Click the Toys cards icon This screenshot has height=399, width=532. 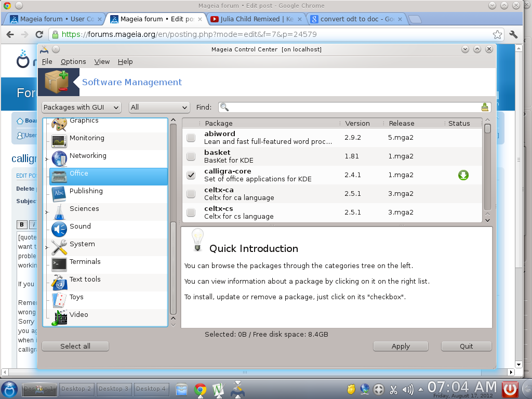tap(59, 300)
